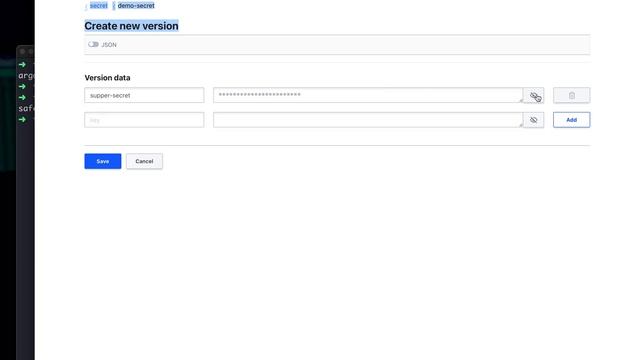
Task: Open the secret breadcrumb link
Action: pos(98,6)
